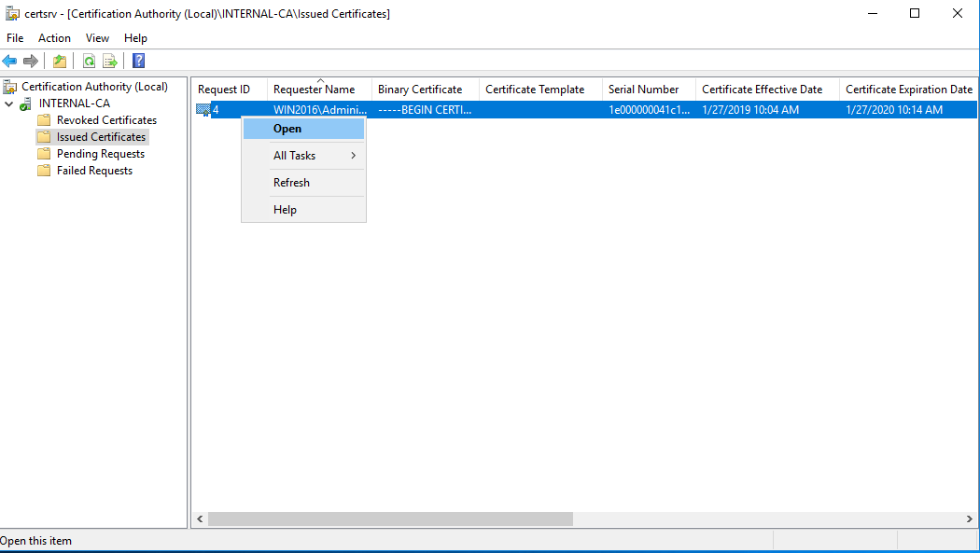Select the Revoked Certificates folder
Screen dimensions: 980x553
(x=105, y=120)
